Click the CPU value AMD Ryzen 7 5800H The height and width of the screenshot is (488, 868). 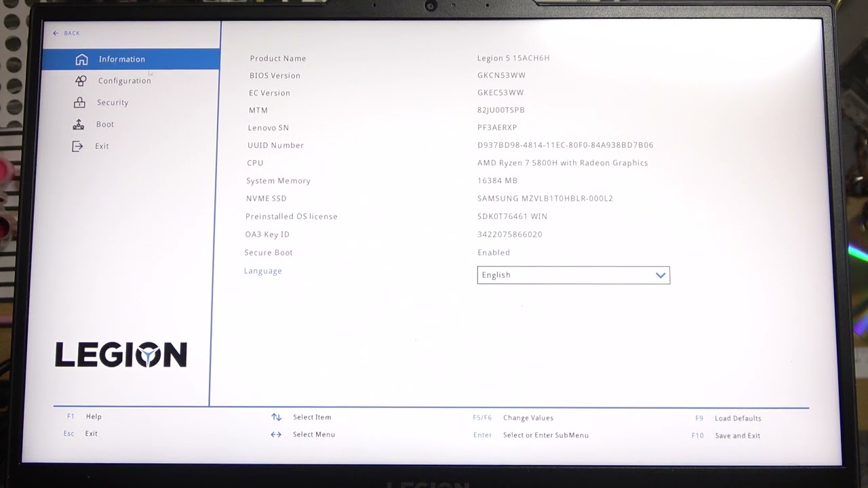(563, 163)
